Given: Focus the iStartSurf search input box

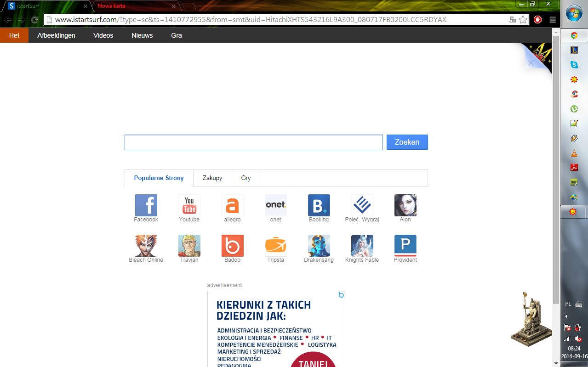Looking at the screenshot, I should click(x=253, y=142).
